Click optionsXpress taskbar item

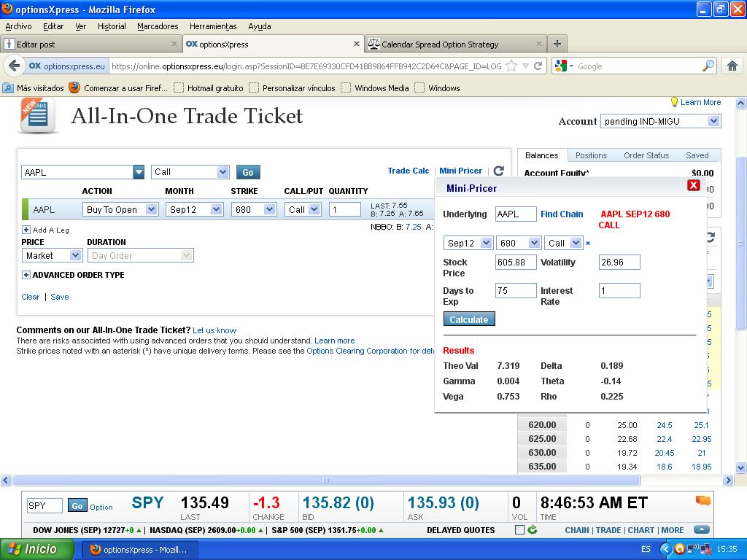[x=139, y=550]
